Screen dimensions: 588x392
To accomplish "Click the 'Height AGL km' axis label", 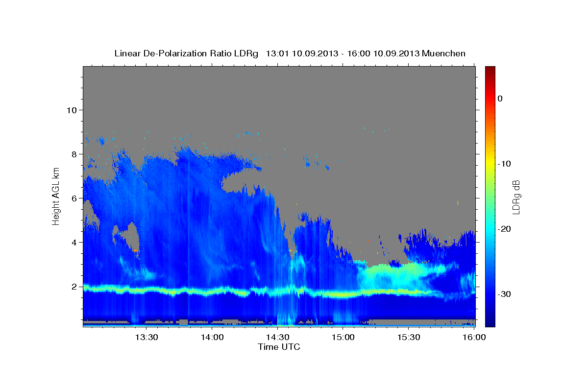I will coord(56,196).
